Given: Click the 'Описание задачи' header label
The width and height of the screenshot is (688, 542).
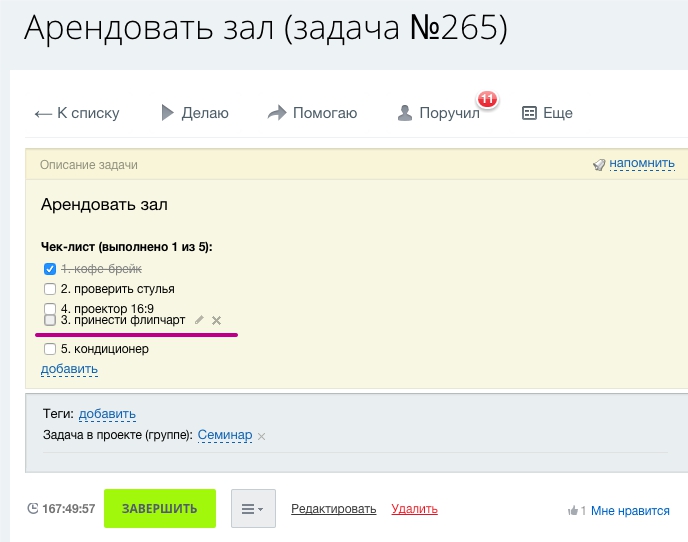Looking at the screenshot, I should (89, 165).
